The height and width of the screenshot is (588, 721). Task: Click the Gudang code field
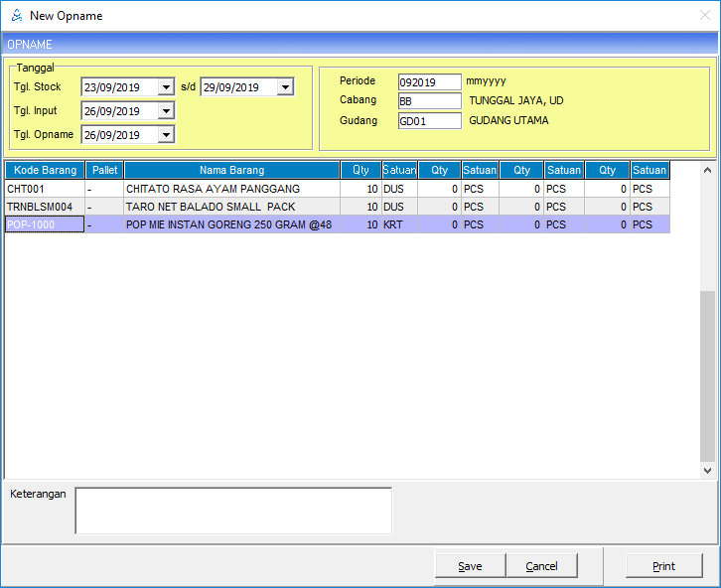click(429, 121)
